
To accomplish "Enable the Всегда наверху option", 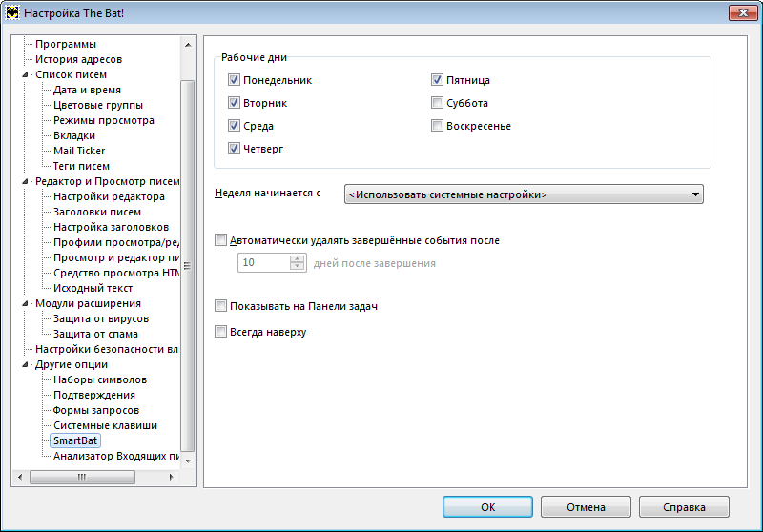I will coord(220,332).
